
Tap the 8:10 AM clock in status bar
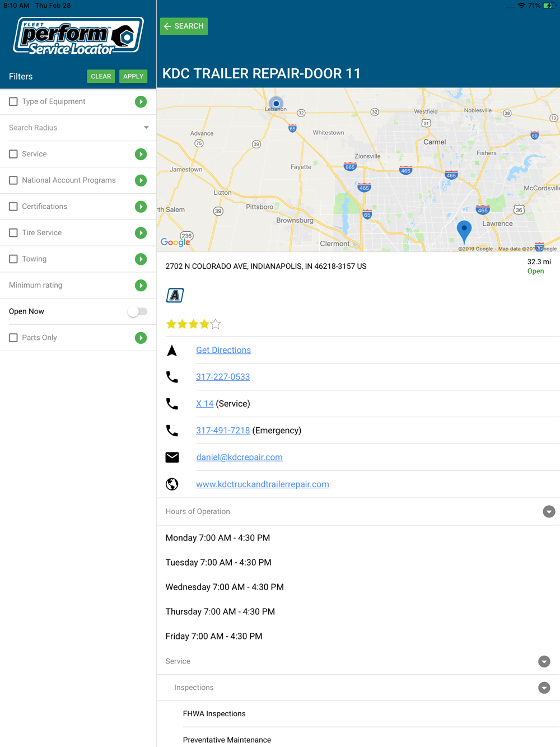coord(16,6)
